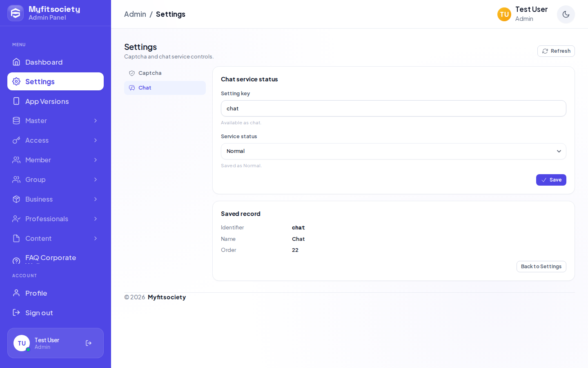Screen dimensions: 588x368
Task: Open App Versions phone icon
Action: pos(16,101)
